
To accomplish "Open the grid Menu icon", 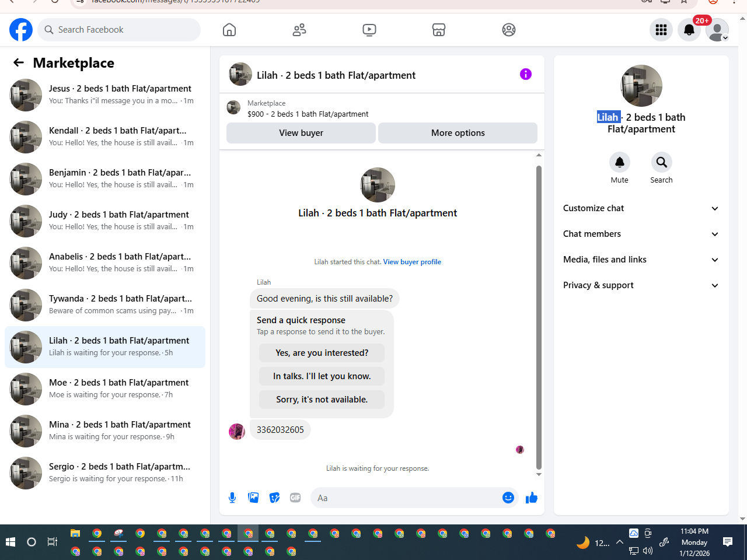I will (x=661, y=30).
